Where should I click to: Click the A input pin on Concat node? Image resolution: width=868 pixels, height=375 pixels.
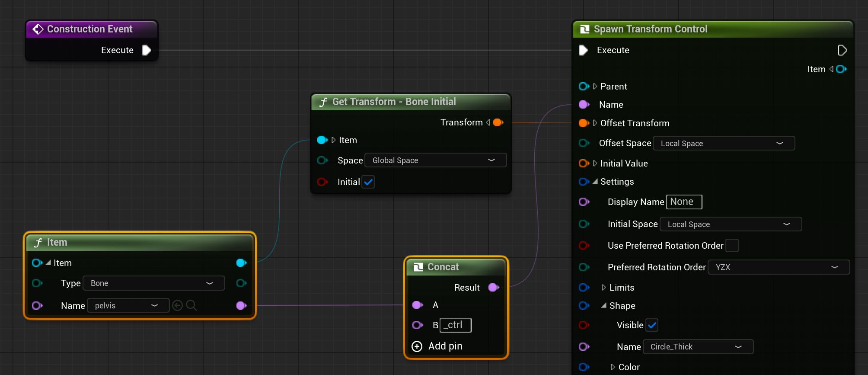point(418,305)
